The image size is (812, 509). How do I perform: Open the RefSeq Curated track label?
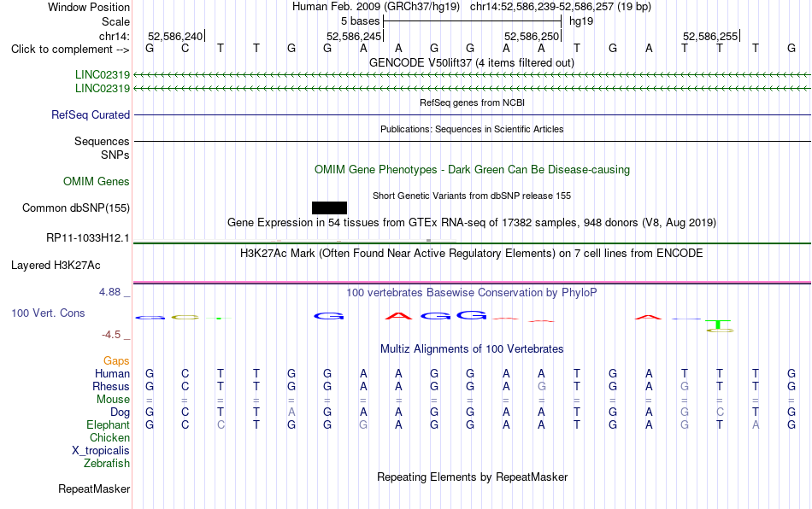tap(90, 114)
